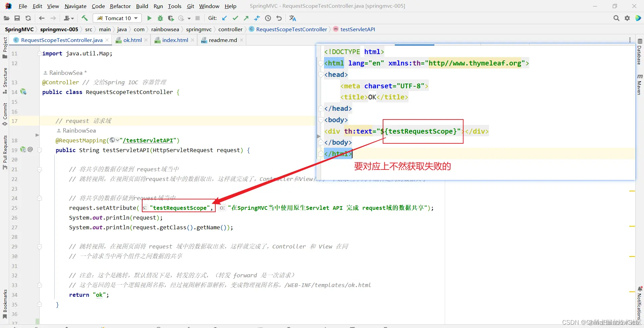Click the testServletAPI breadcrumb item
Screen dimensions: 644x328
click(x=358, y=29)
